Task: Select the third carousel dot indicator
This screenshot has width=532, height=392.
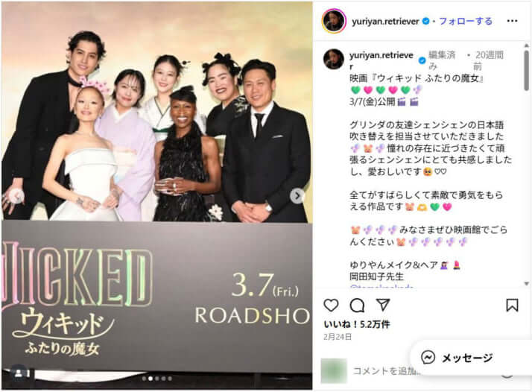Action: coord(157,379)
